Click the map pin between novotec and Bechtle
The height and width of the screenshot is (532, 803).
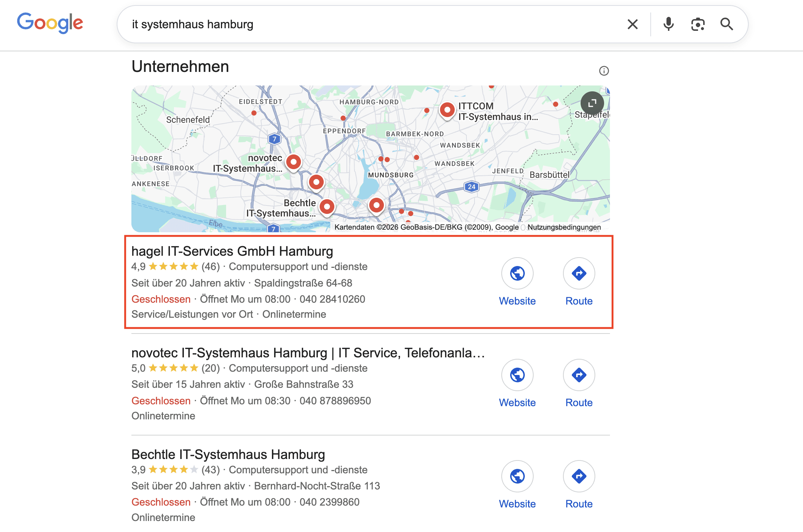tap(316, 182)
